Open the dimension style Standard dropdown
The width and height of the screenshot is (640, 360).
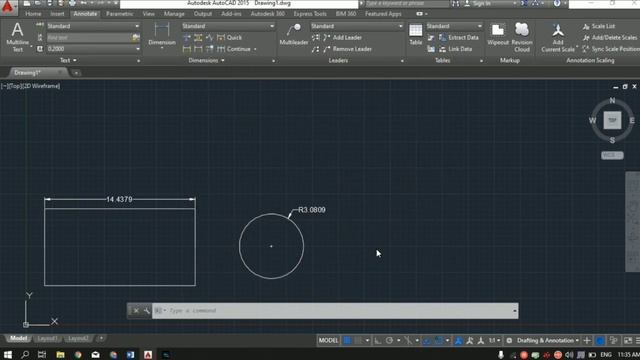pos(228,26)
